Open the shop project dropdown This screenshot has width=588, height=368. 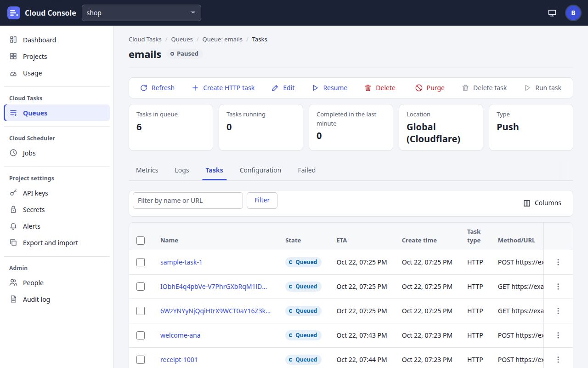(141, 13)
